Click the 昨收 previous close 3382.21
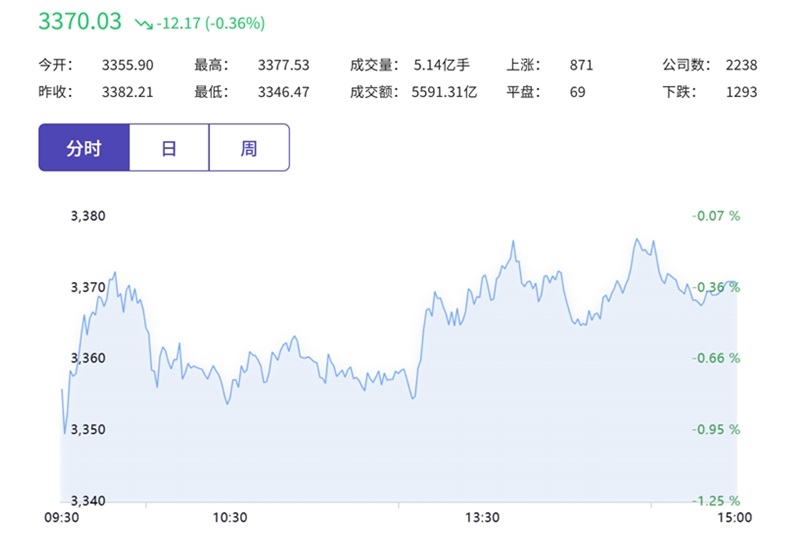 (128, 92)
